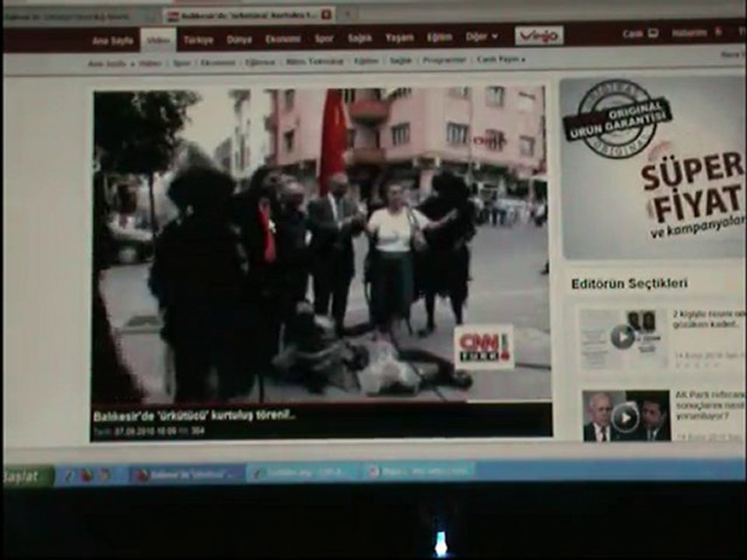The image size is (747, 560).
Task: Open the Yaşam section in top navigation
Action: tap(399, 37)
